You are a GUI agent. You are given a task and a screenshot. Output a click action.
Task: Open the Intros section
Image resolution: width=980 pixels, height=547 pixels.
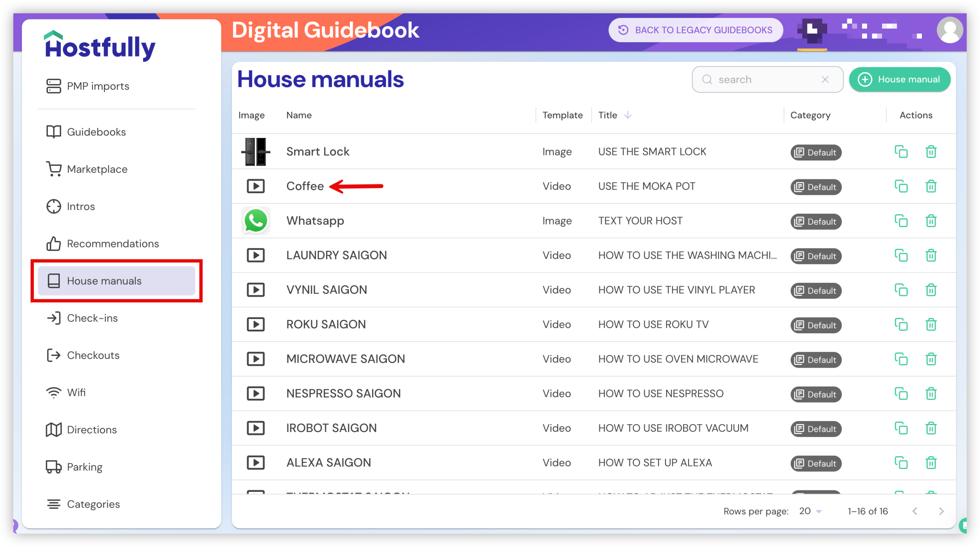80,206
